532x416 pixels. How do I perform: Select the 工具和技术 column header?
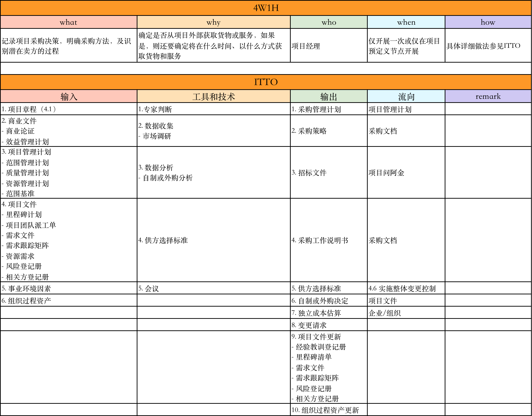(214, 96)
